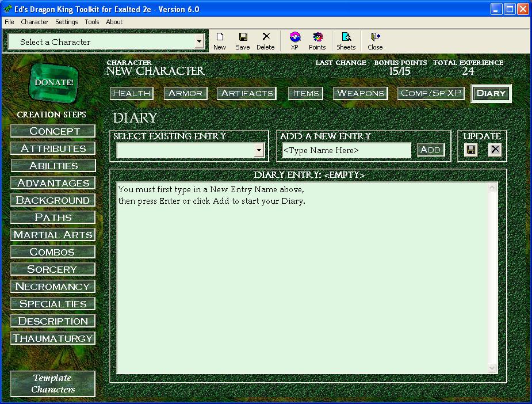This screenshot has height=404, width=532.
Task: Open the Description step
Action: click(x=53, y=321)
